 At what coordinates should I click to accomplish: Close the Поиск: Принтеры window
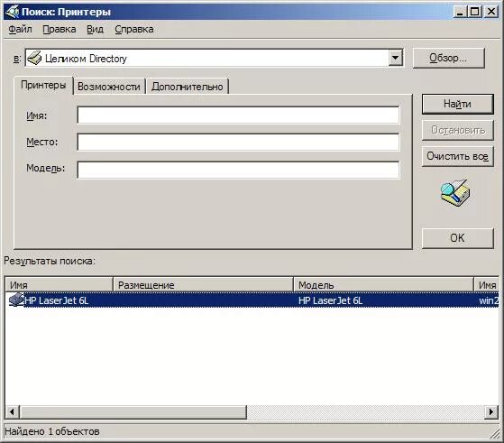(491, 12)
